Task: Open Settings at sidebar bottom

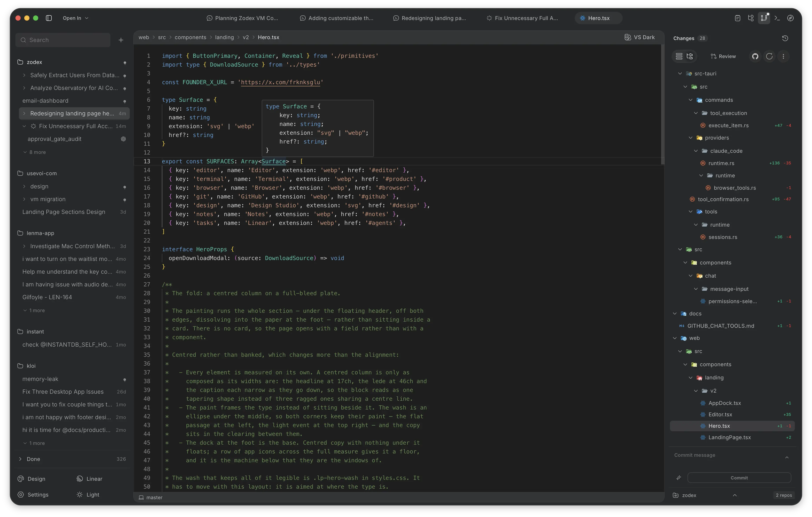Action: pos(33,495)
